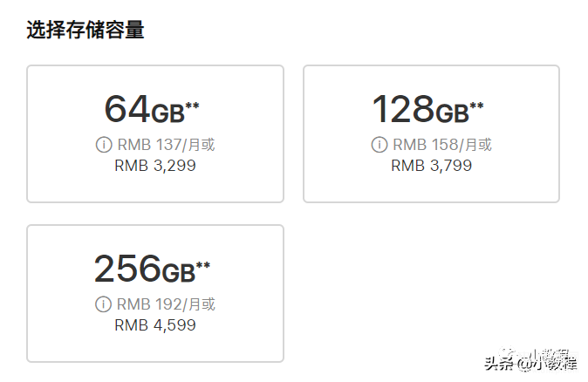The image size is (588, 382).
Task: Click the RMB 4,599 price label
Action: pyautogui.click(x=155, y=325)
